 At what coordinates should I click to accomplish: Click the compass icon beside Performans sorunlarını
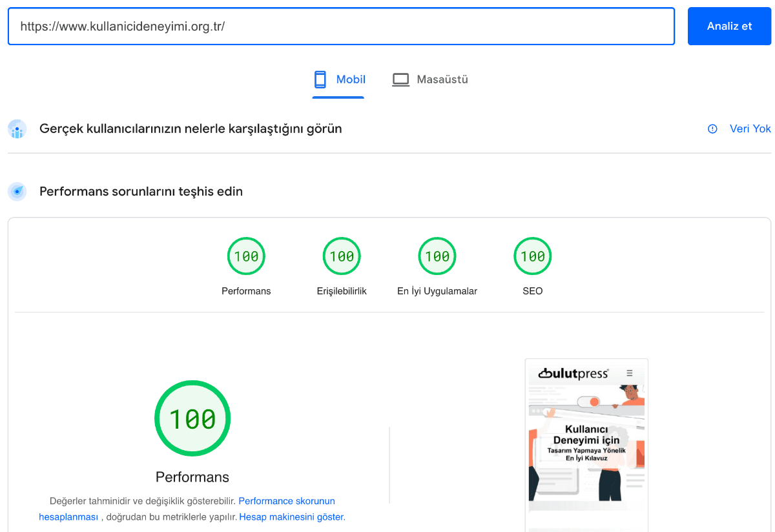(17, 192)
